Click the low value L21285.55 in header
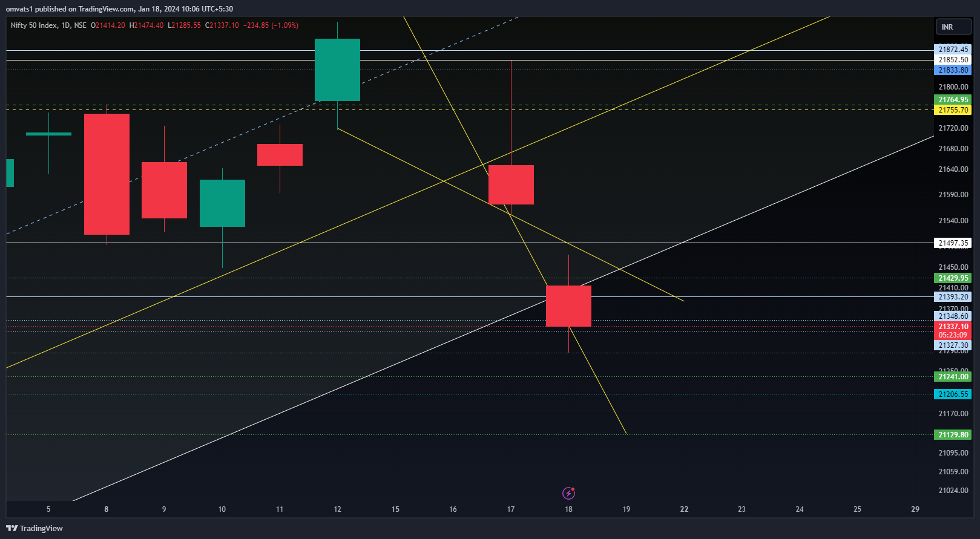 click(185, 25)
